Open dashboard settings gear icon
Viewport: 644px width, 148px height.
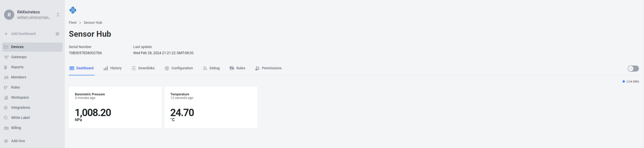pyautogui.click(x=57, y=34)
